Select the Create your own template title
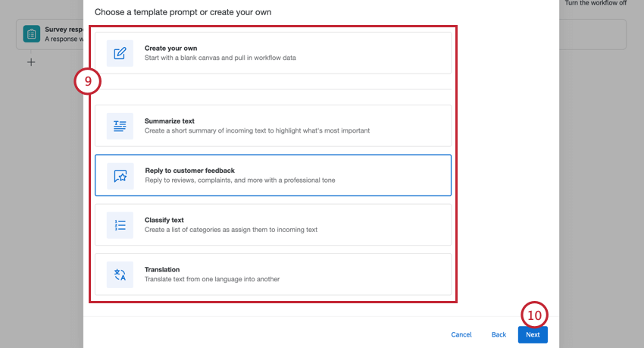The width and height of the screenshot is (644, 348). (170, 49)
